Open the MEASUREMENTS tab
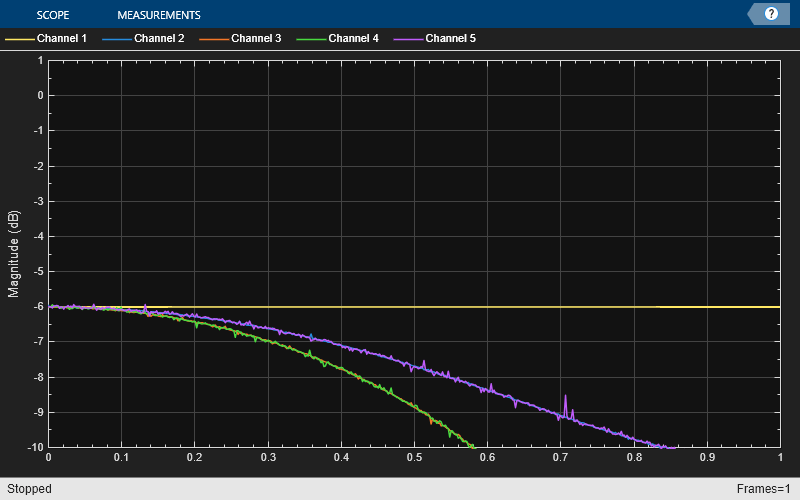The image size is (800, 500). [x=159, y=15]
